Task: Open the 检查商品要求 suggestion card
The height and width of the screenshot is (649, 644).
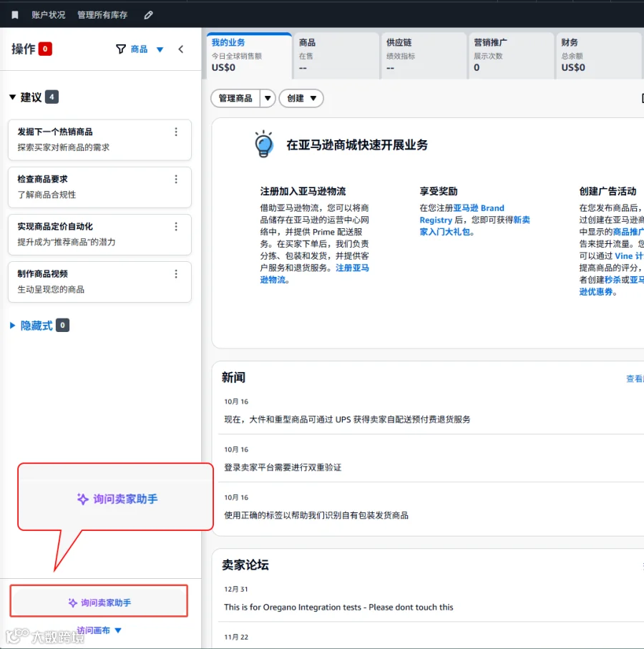Action: pos(99,187)
